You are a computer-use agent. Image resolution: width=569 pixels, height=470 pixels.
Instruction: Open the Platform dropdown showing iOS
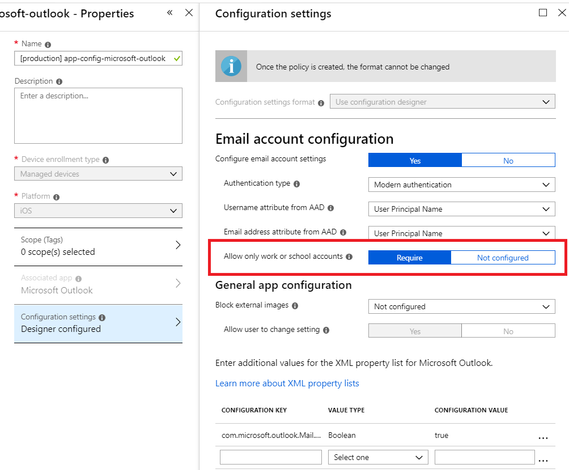point(98,211)
